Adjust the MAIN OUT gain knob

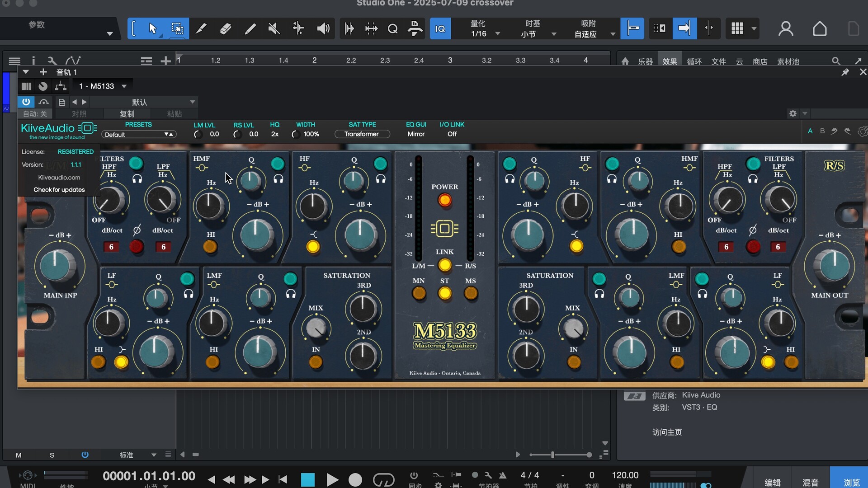[833, 266]
